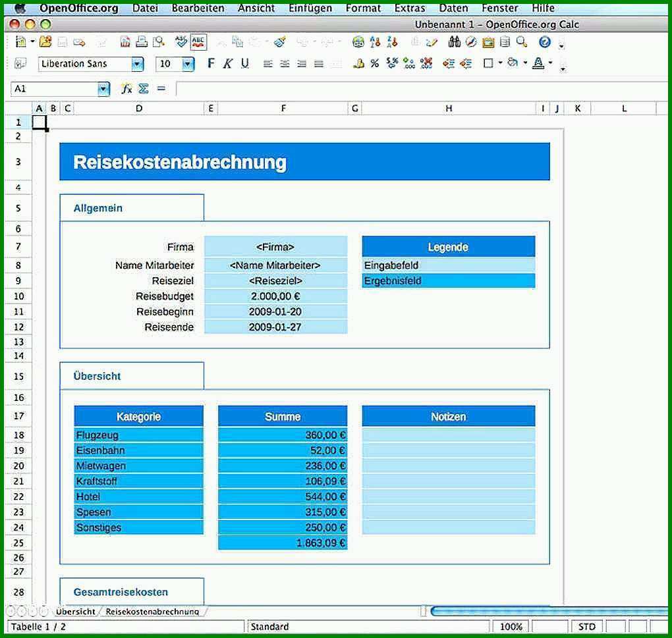Open the Format menu
The height and width of the screenshot is (638, 672).
(363, 8)
